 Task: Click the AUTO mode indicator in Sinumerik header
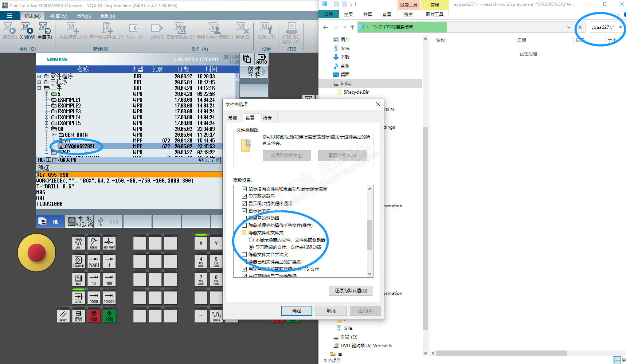pyautogui.click(x=261, y=59)
